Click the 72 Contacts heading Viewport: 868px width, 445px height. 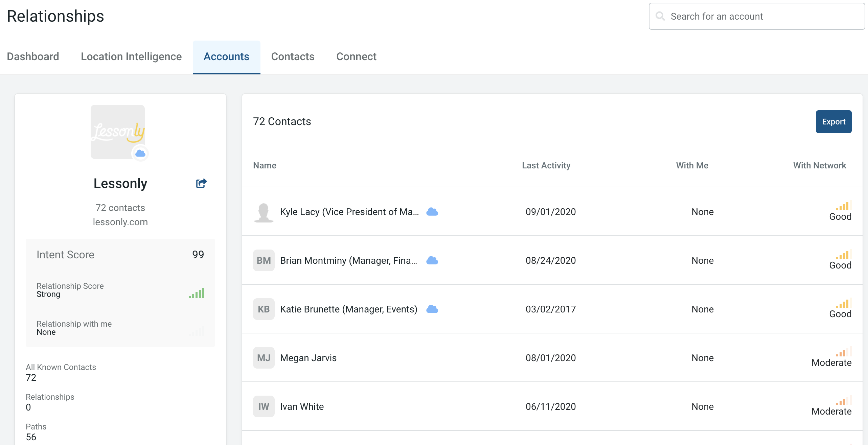click(282, 121)
